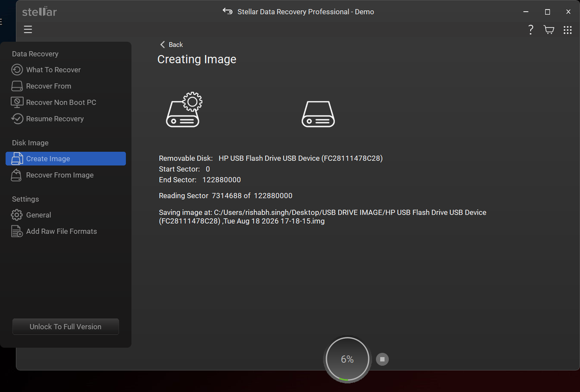Click the End Sector value 122880000
The image size is (580, 392).
(x=221, y=180)
